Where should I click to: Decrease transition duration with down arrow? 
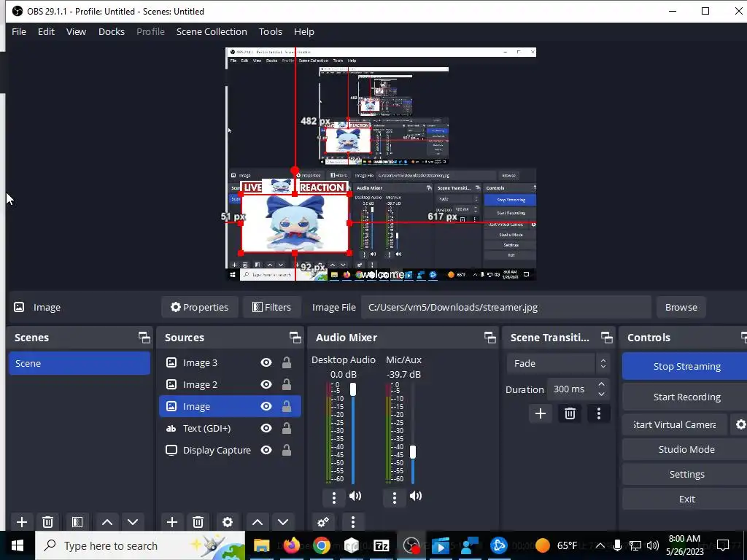(x=601, y=394)
